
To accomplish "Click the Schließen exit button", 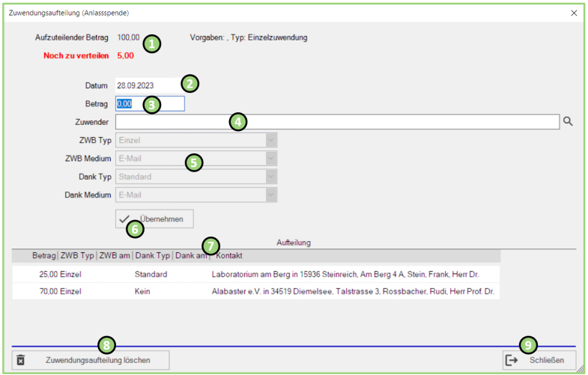I will click(x=539, y=360).
